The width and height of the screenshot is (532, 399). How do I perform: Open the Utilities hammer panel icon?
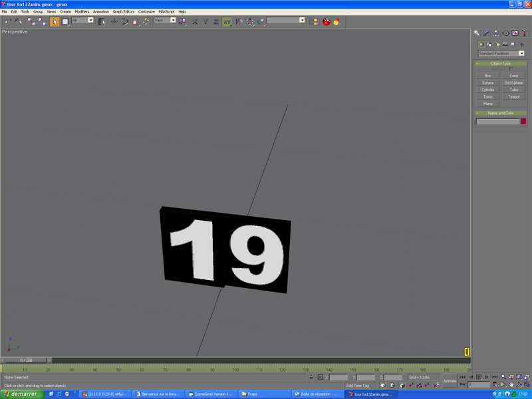tap(524, 33)
